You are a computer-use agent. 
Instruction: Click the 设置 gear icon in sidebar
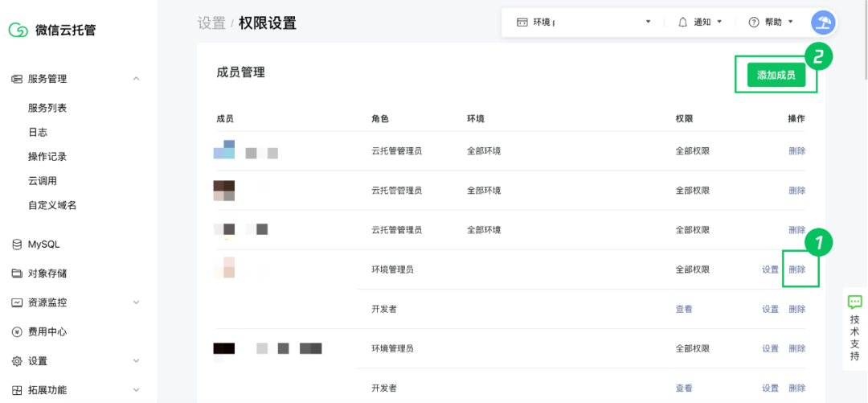[17, 361]
